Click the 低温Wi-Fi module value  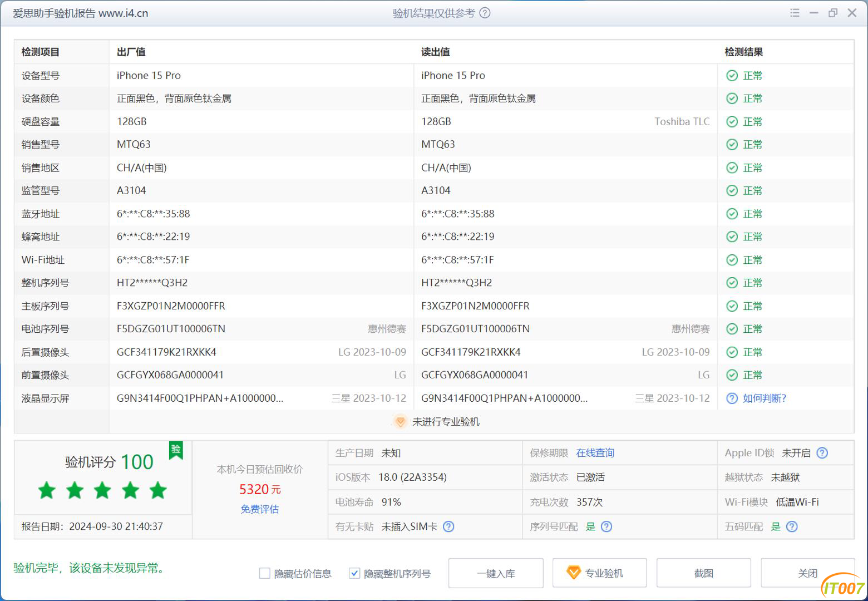(797, 502)
